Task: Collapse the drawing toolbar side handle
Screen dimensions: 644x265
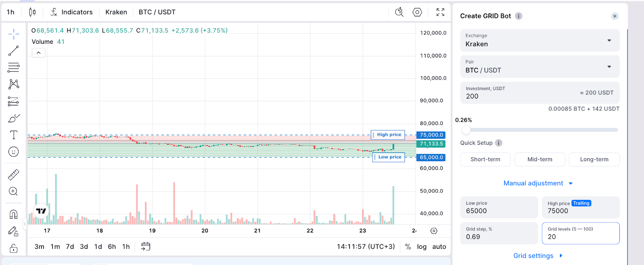Action: pyautogui.click(x=25, y=224)
